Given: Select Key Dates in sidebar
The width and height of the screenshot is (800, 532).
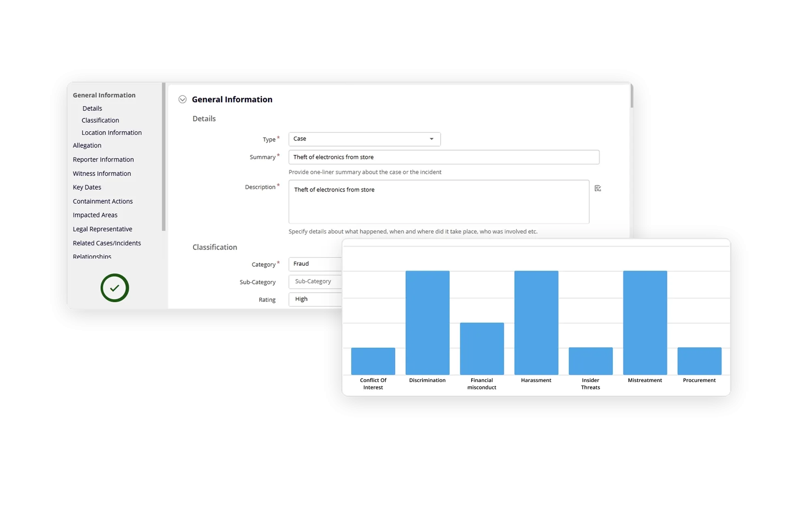Looking at the screenshot, I should [87, 187].
